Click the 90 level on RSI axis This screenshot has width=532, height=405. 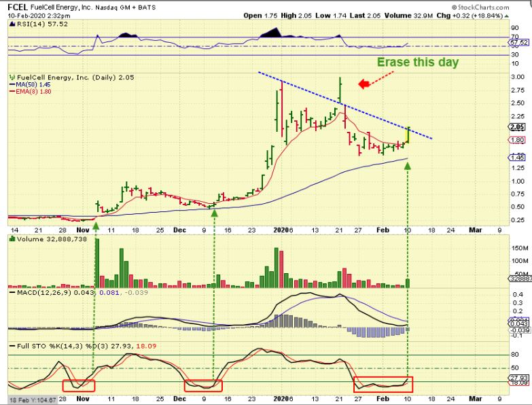point(515,28)
